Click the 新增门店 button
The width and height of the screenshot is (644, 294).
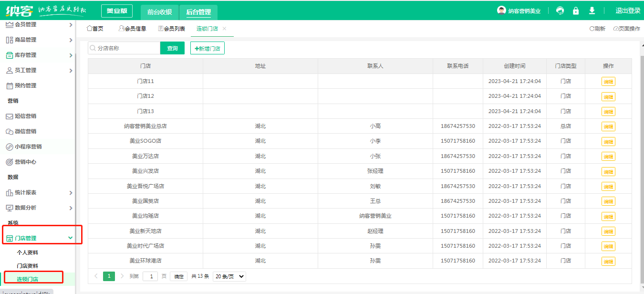pos(208,48)
